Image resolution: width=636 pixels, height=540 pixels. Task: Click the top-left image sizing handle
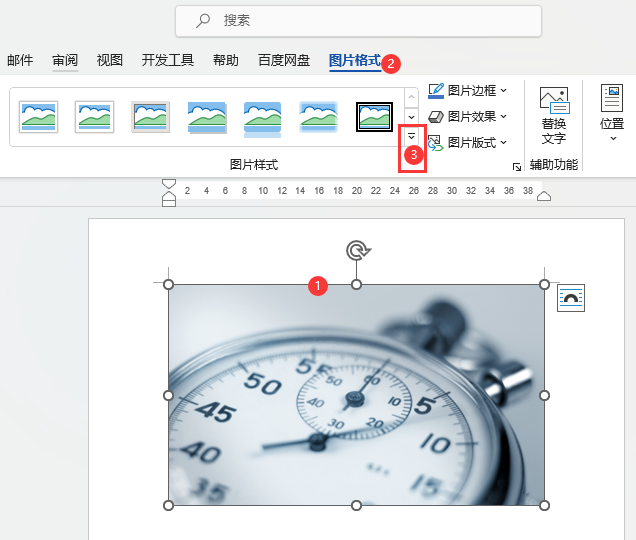click(x=168, y=284)
